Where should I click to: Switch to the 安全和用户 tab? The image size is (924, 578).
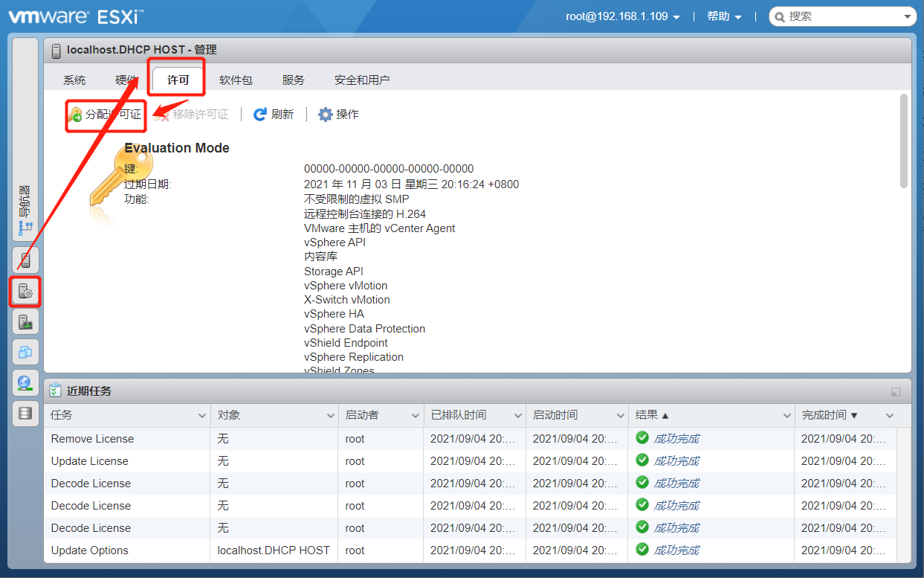coord(362,80)
